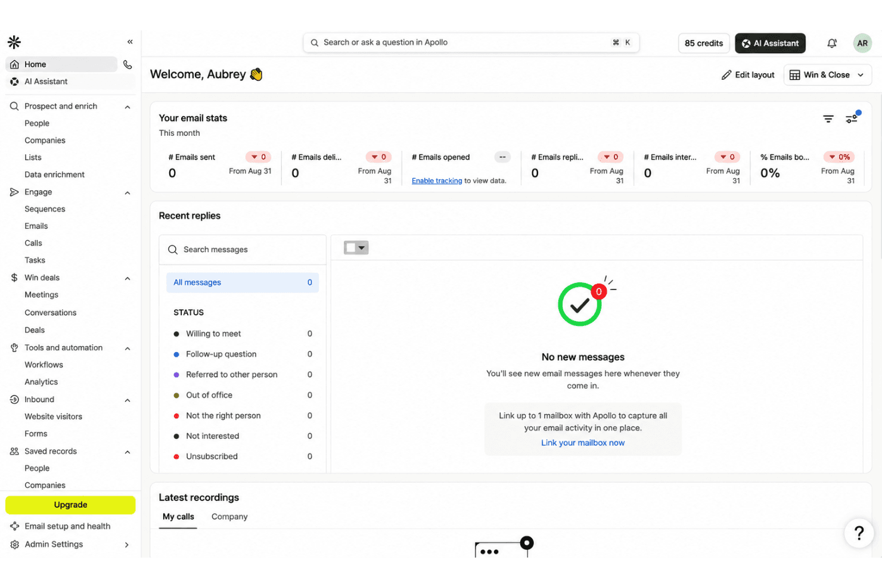
Task: Open notifications bell icon
Action: (x=832, y=43)
